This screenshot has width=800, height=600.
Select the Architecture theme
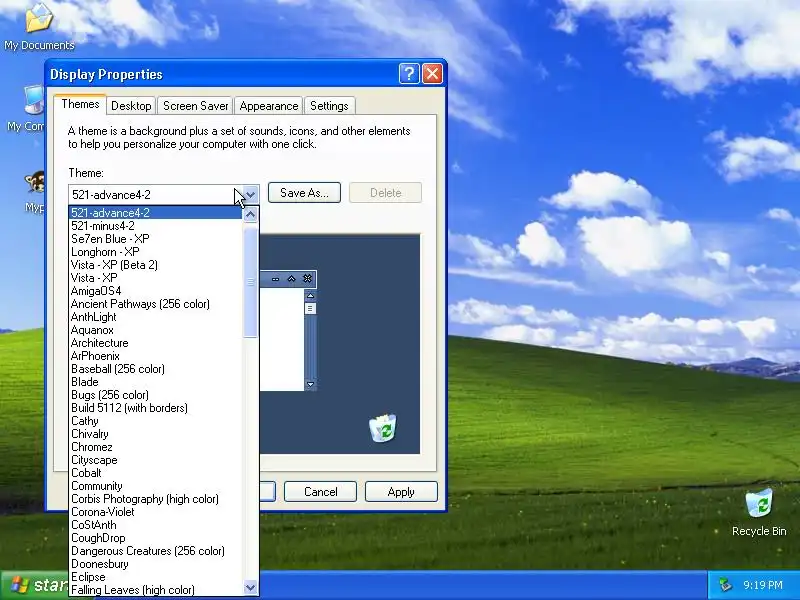coord(156,343)
